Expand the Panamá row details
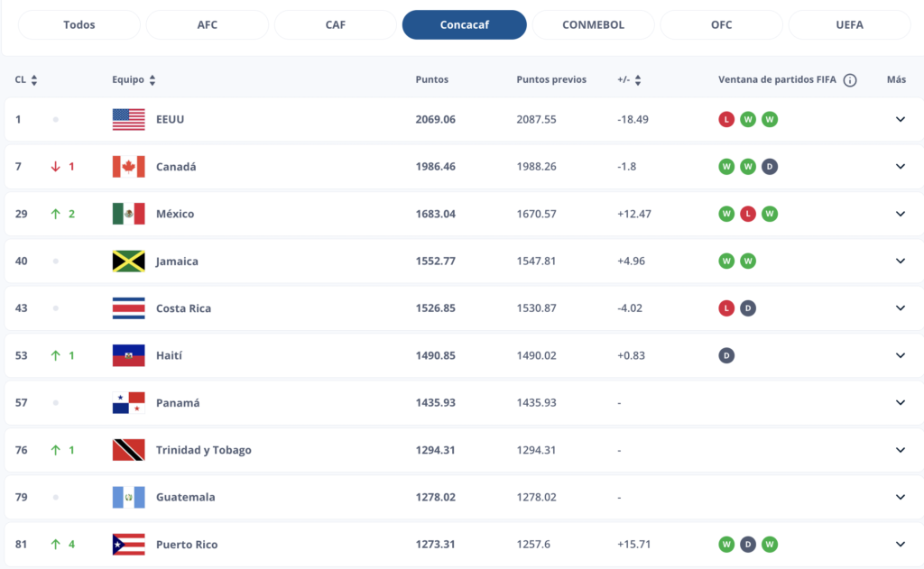924x569 pixels. (x=901, y=403)
